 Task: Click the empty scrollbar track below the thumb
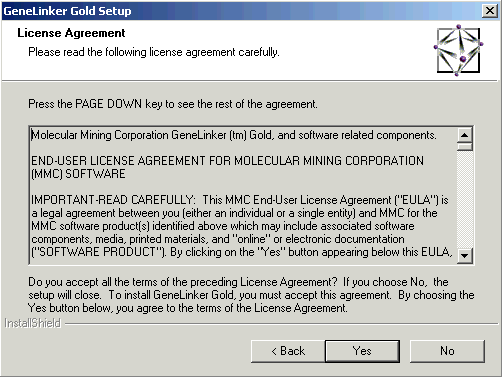(x=465, y=200)
